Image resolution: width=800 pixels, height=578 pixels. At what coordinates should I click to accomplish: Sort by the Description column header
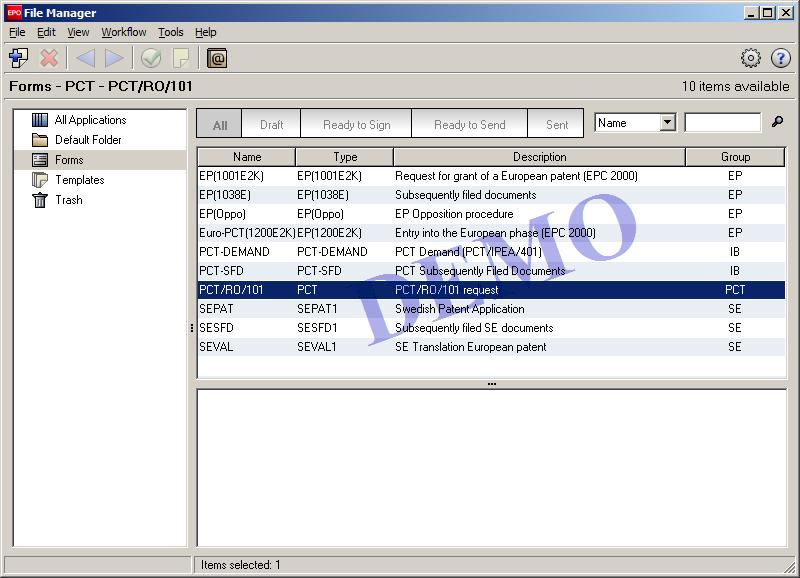pos(539,157)
